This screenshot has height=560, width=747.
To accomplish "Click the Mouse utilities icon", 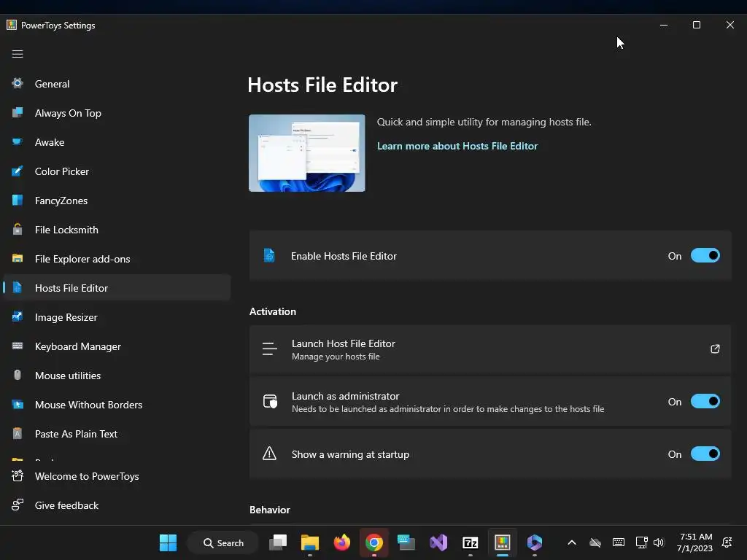I will click(x=18, y=375).
